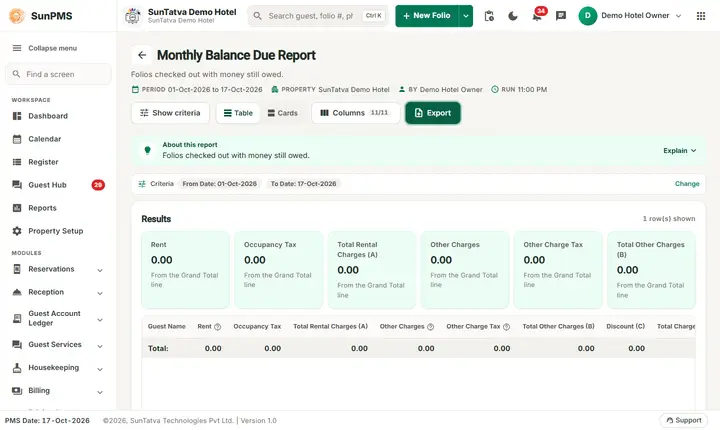
Task: Click the Calendar sidebar icon
Action: click(17, 139)
